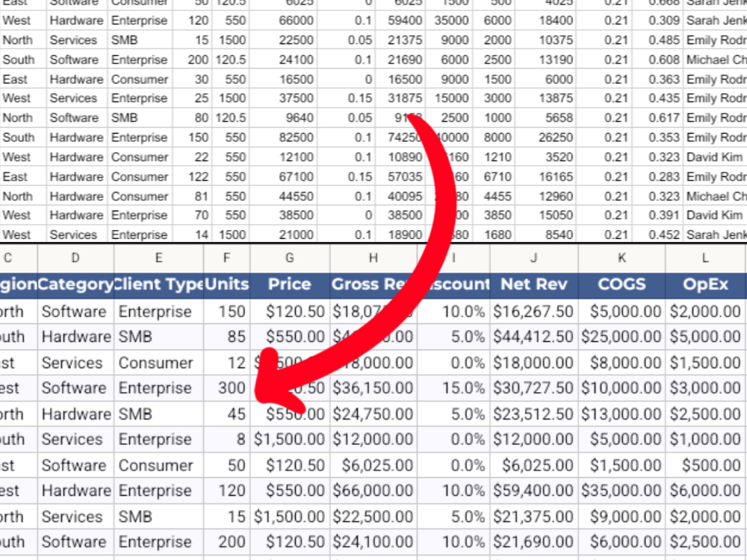Click the 0.485 margin cell
747x560 pixels.
[x=657, y=40]
